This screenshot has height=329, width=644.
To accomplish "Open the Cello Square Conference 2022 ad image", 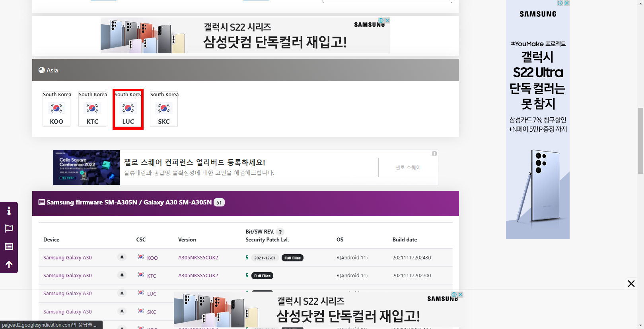I will (86, 167).
